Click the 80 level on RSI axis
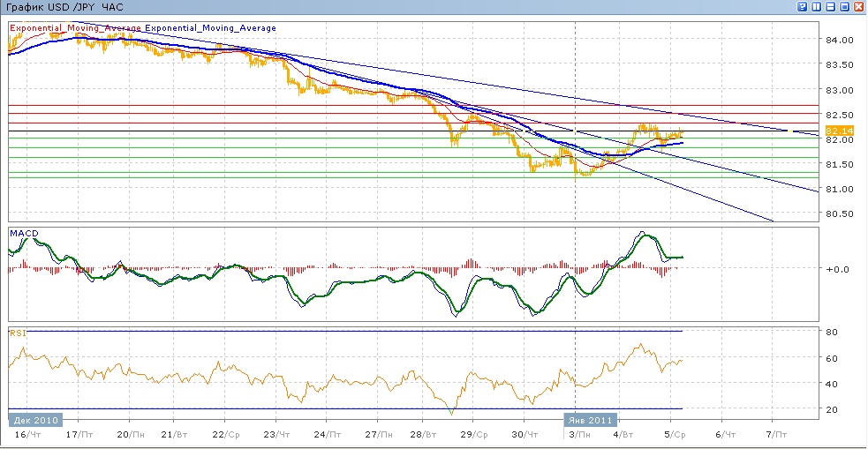The image size is (868, 449). (x=832, y=332)
